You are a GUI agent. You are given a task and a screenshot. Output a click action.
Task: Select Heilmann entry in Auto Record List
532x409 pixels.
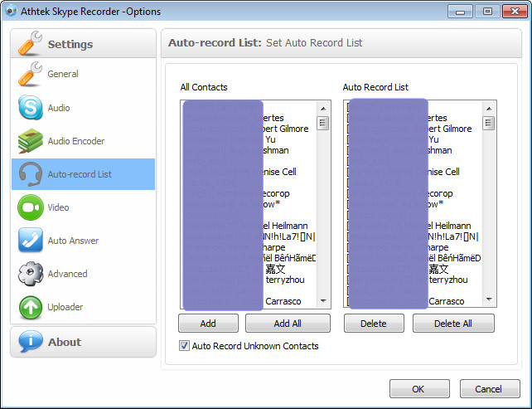coord(414,226)
